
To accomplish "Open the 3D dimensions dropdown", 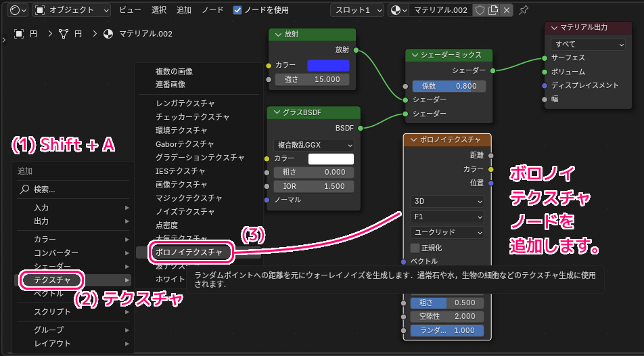I will pyautogui.click(x=447, y=201).
